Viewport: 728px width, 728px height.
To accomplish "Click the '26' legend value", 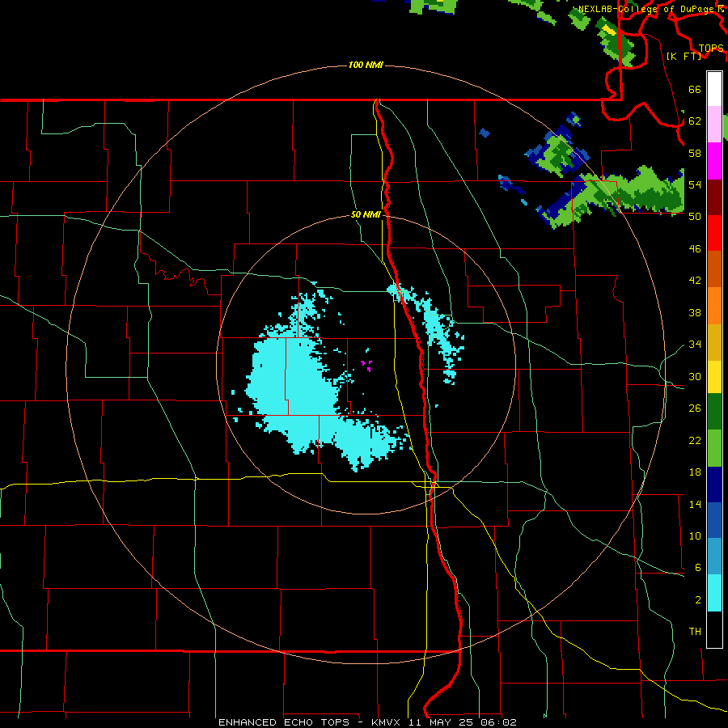I will [x=695, y=408].
